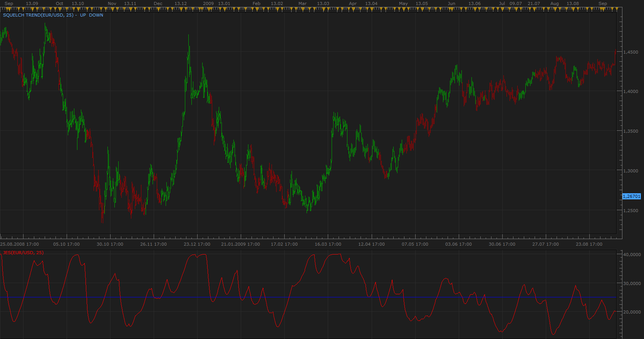
Task: Select the 26.11 17:00 time label
Action: click(153, 244)
